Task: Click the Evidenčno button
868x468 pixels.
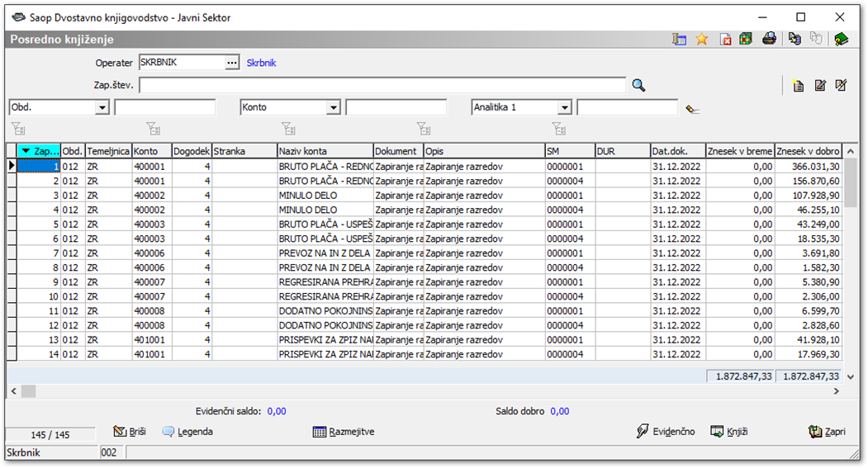Action: pos(666,432)
